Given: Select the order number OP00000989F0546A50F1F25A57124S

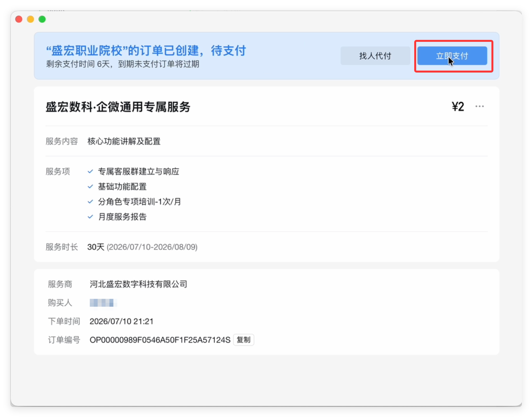Looking at the screenshot, I should [x=160, y=340].
